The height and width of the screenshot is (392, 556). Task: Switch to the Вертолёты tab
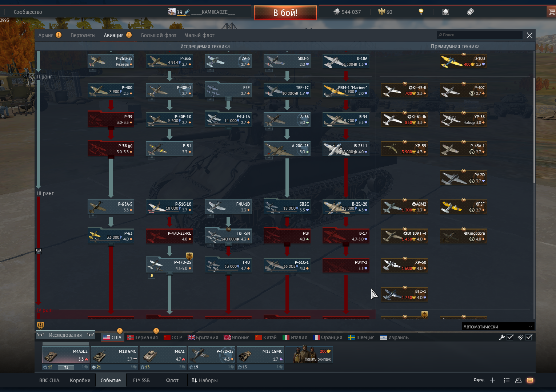83,35
